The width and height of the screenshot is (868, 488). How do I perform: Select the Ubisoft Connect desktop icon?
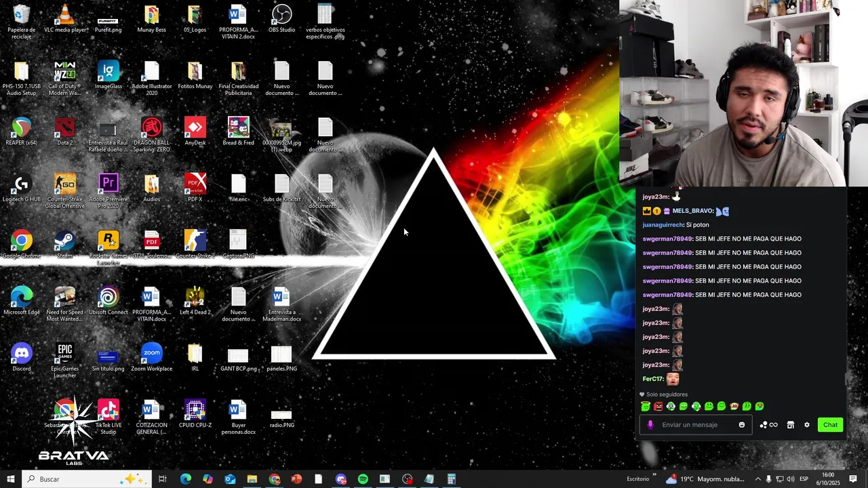[x=108, y=301]
